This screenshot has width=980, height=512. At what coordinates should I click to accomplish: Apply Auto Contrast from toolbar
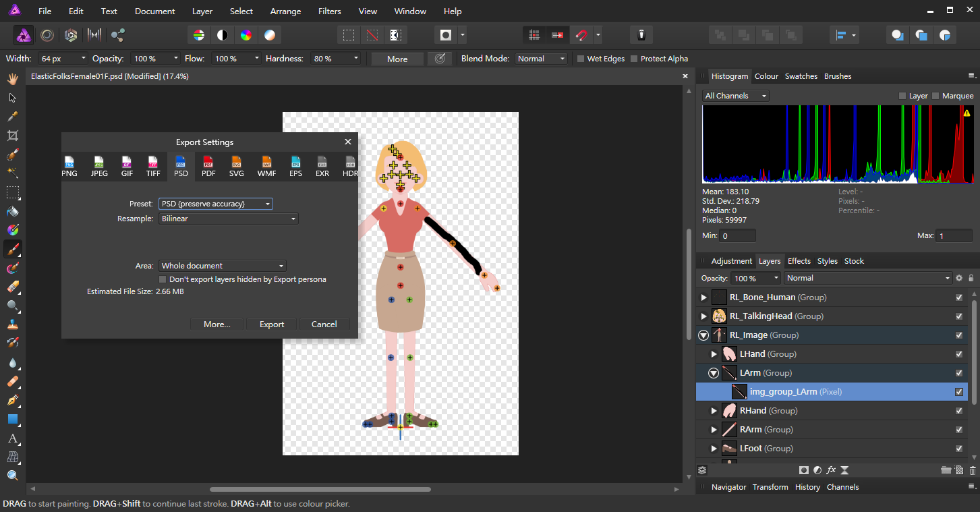pos(222,35)
